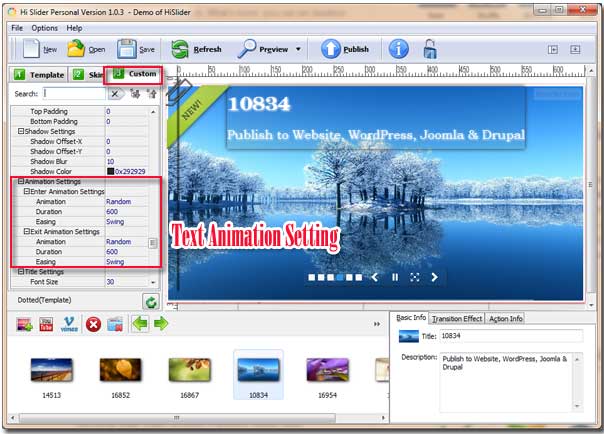Open the Preview dropdown arrow
604x434 pixels.
(x=298, y=49)
